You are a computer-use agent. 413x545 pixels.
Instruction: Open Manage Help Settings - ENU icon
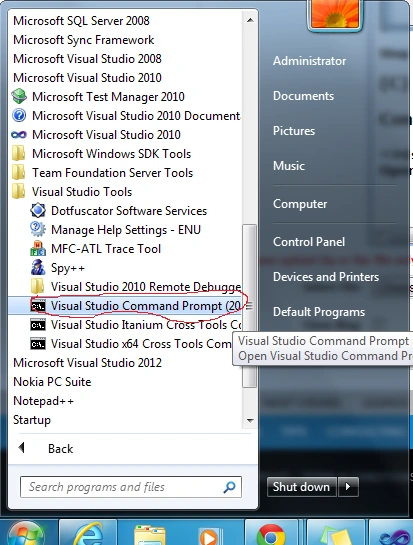38,229
